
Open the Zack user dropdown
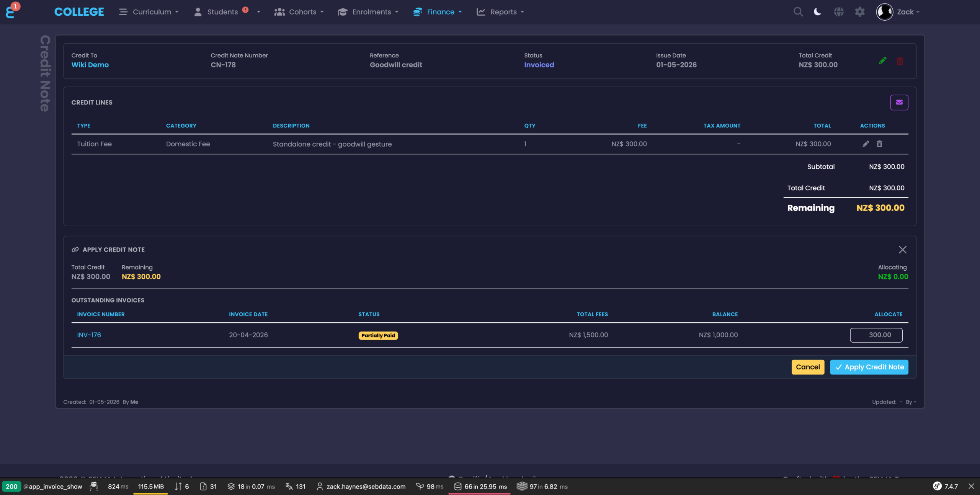(898, 12)
